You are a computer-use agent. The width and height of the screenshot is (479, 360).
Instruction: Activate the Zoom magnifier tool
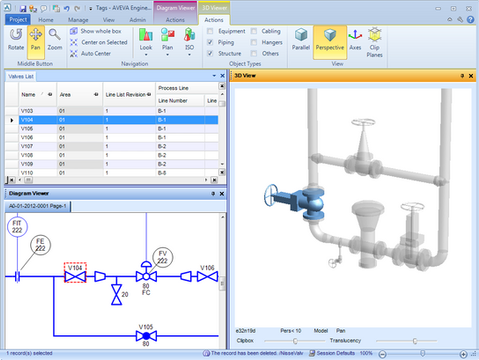[55, 40]
